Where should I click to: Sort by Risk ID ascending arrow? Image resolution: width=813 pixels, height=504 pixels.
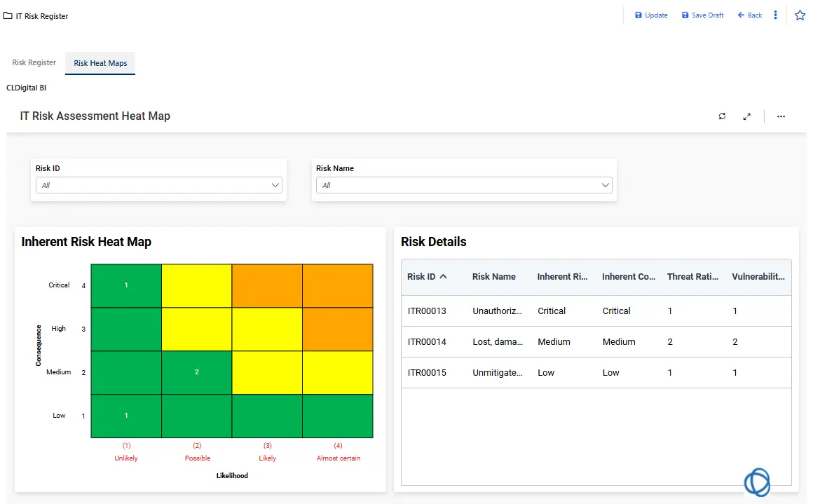coord(443,277)
